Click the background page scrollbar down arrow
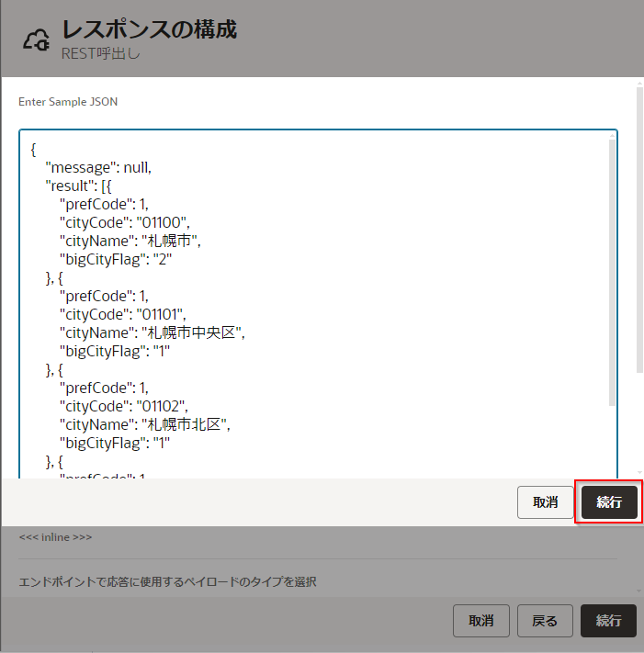Image resolution: width=644 pixels, height=653 pixels. point(638,590)
